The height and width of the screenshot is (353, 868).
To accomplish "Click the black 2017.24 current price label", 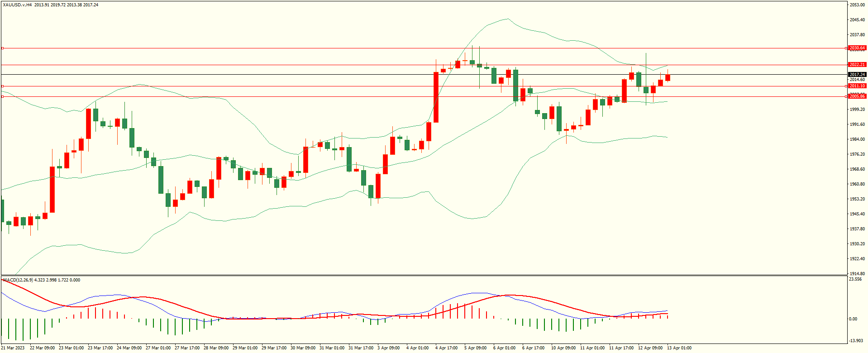I will click(857, 75).
